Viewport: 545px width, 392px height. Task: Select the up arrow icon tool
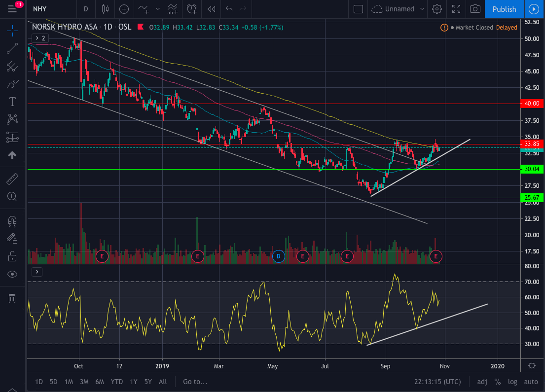(x=12, y=155)
